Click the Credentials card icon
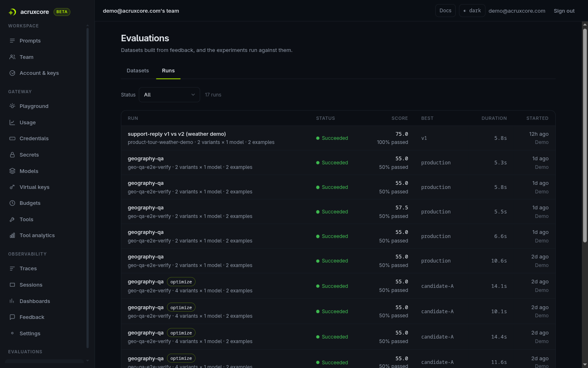The width and height of the screenshot is (588, 368). pyautogui.click(x=12, y=138)
